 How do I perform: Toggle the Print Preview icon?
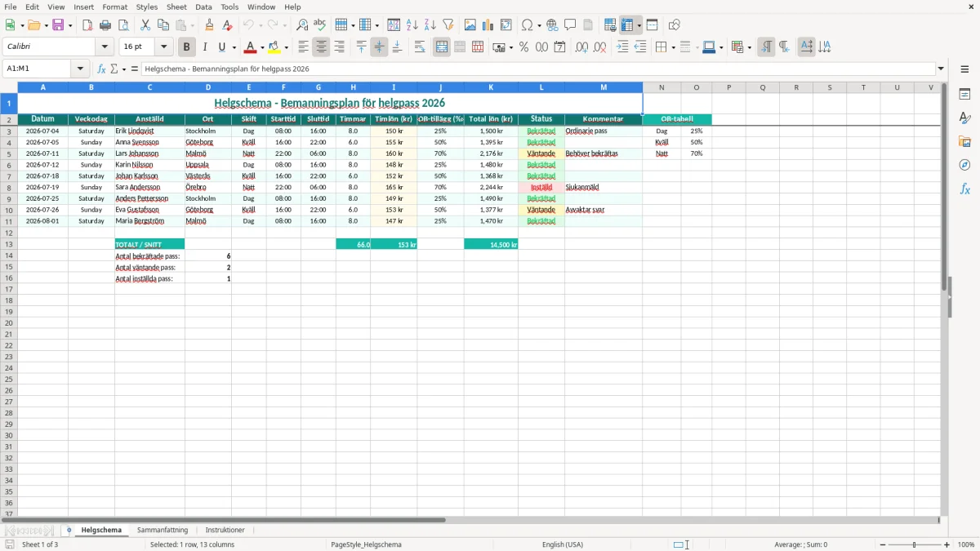point(123,25)
